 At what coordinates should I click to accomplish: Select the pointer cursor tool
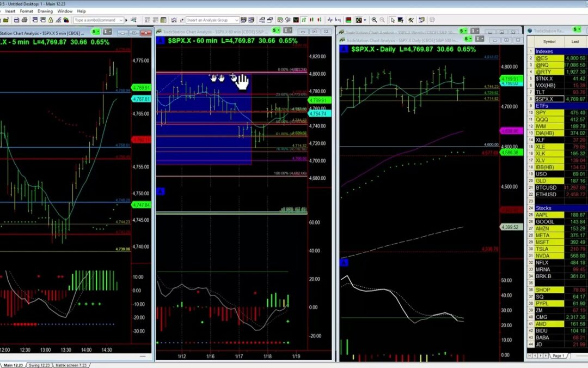tap(392, 20)
